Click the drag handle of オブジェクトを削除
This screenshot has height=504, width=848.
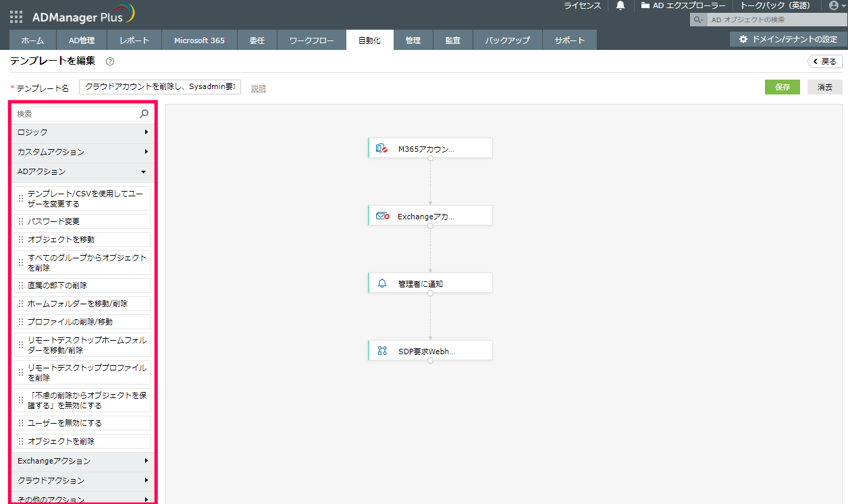click(21, 441)
